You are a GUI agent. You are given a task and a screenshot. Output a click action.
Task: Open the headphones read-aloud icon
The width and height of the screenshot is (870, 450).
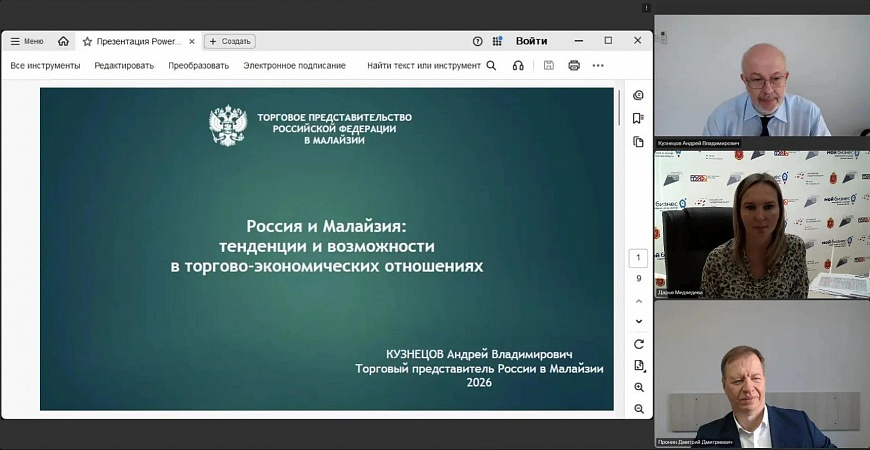pos(518,65)
